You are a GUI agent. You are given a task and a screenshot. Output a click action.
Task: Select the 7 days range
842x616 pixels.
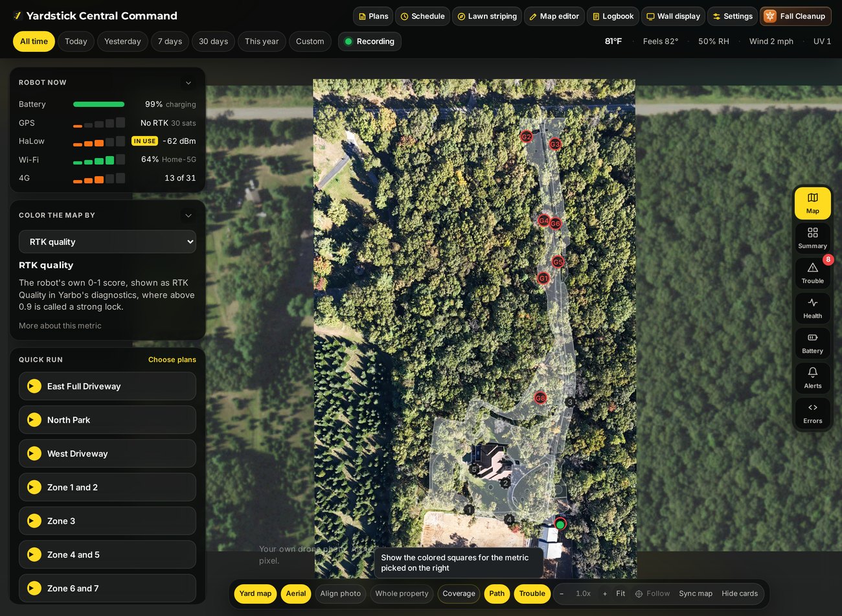coord(170,41)
